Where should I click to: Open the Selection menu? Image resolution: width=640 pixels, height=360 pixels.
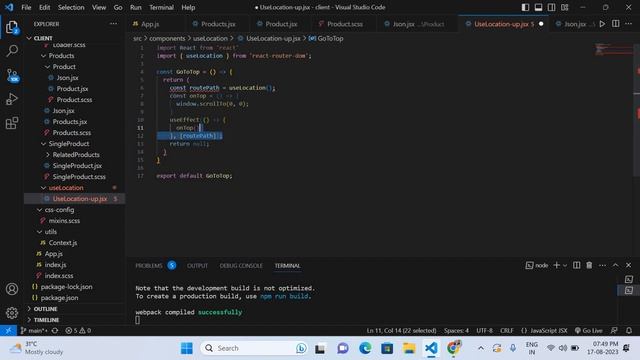(x=71, y=7)
